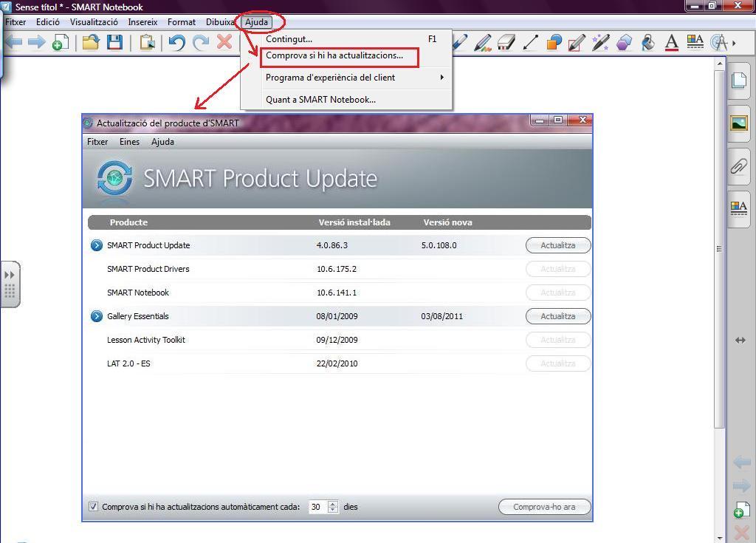The width and height of the screenshot is (756, 543).
Task: Click Actualitza for SMART Product Update
Action: coord(558,245)
